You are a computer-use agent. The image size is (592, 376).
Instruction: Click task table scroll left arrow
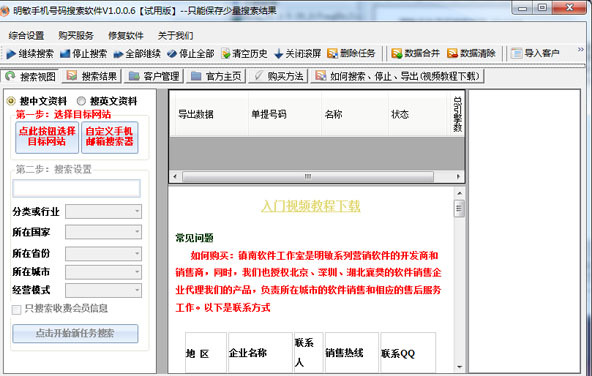tap(174, 176)
